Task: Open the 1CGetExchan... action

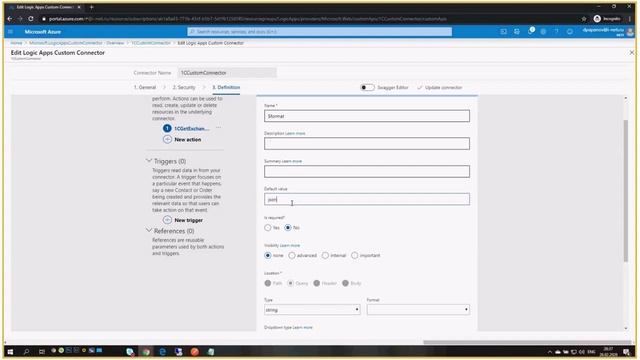Action: 192,128
